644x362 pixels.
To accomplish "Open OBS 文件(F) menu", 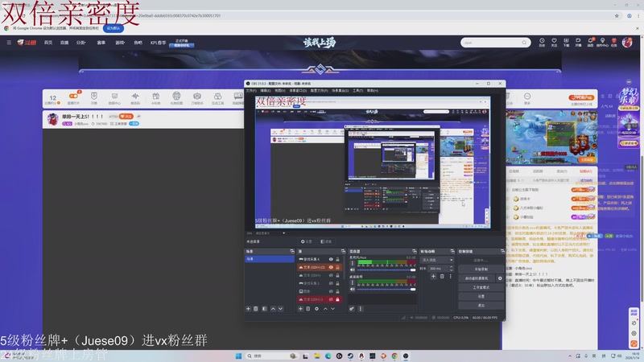I will (x=251, y=91).
